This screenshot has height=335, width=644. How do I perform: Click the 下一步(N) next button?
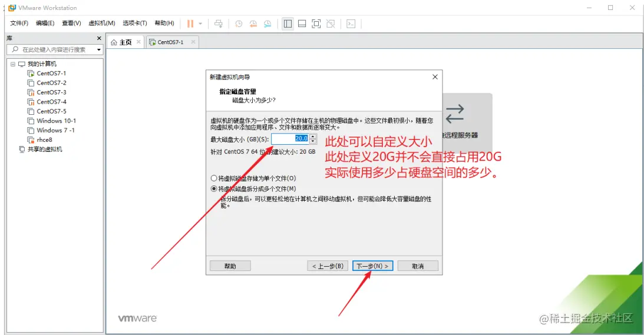[x=372, y=266]
